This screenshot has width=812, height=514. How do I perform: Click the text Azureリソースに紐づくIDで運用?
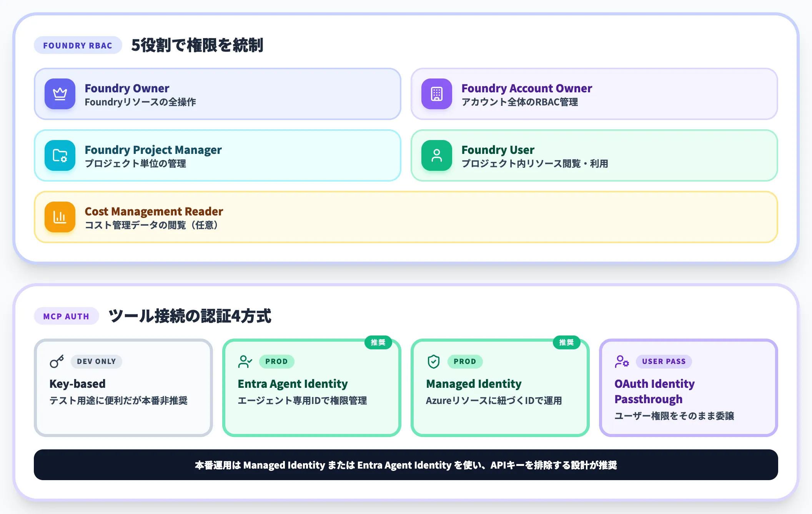pyautogui.click(x=494, y=401)
